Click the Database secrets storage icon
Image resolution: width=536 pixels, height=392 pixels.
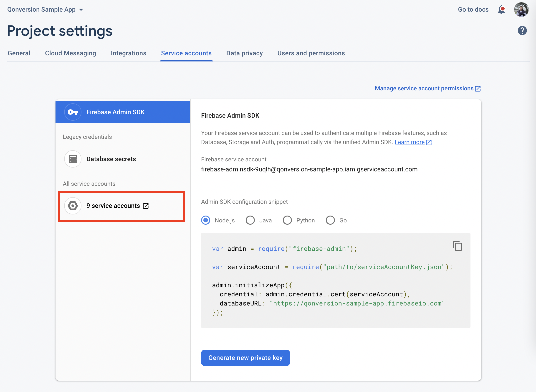73,159
